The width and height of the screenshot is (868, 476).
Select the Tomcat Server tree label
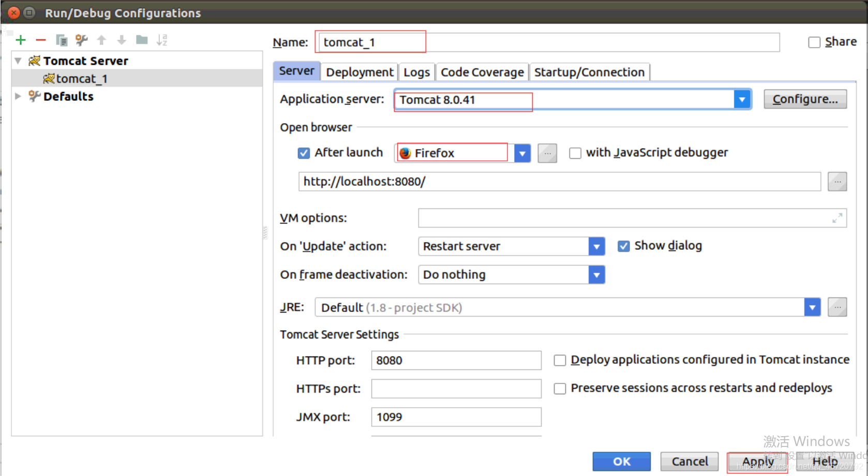click(x=86, y=61)
